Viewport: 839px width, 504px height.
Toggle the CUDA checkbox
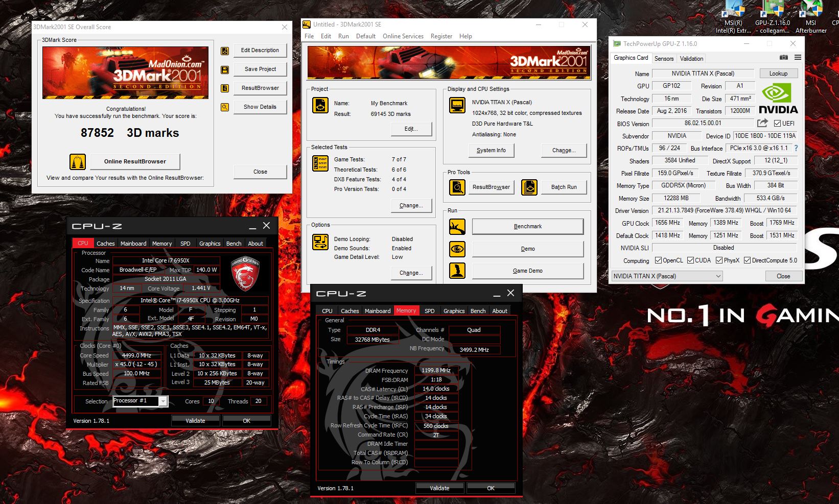pos(690,260)
